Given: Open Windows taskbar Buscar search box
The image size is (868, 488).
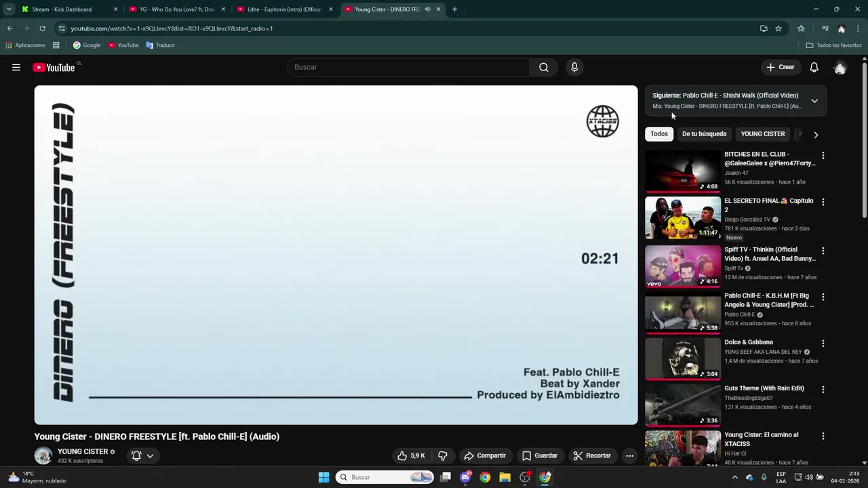Looking at the screenshot, I should click(384, 477).
